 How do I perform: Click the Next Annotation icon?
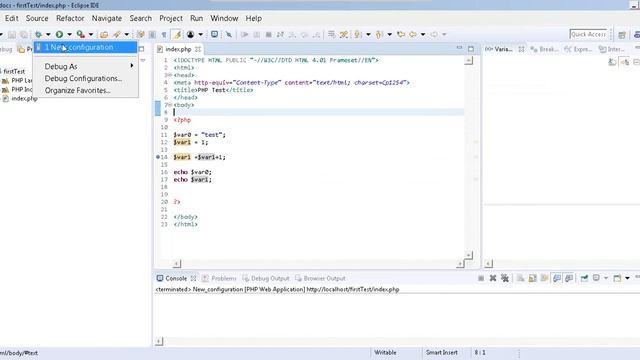tap(358, 35)
